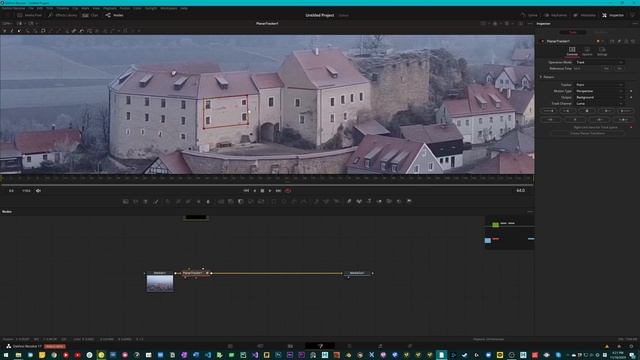Add a Channel Booleans node from toolbar

click(231, 201)
